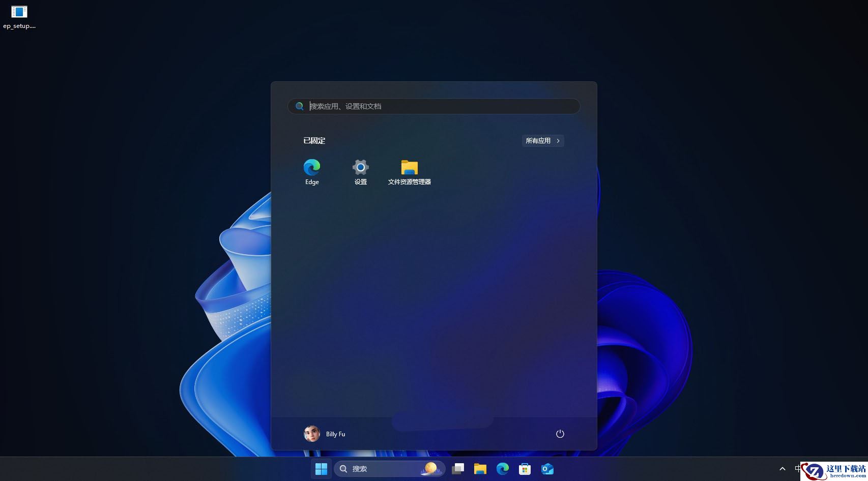
Task: Open Task View from the taskbar
Action: pyautogui.click(x=458, y=469)
